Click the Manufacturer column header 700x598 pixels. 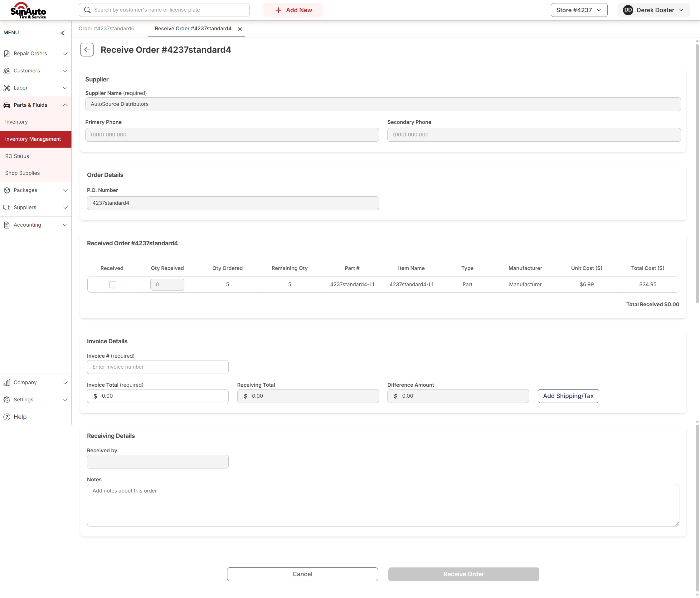[x=525, y=268]
